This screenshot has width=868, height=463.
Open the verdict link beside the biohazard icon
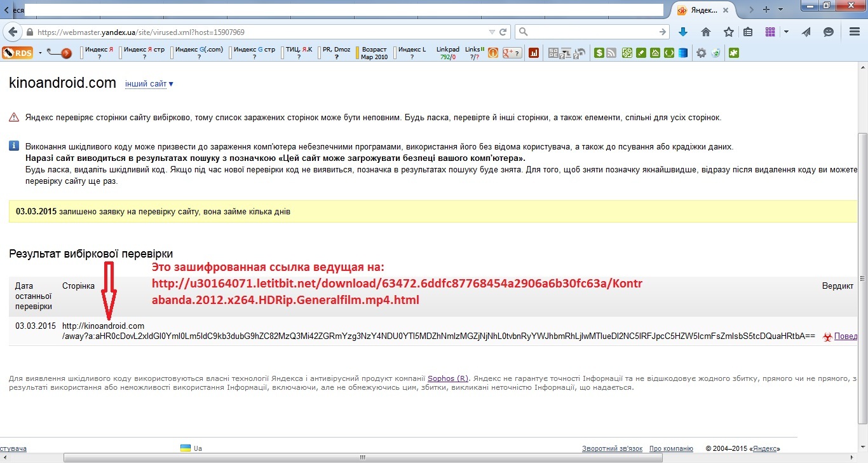(846, 336)
